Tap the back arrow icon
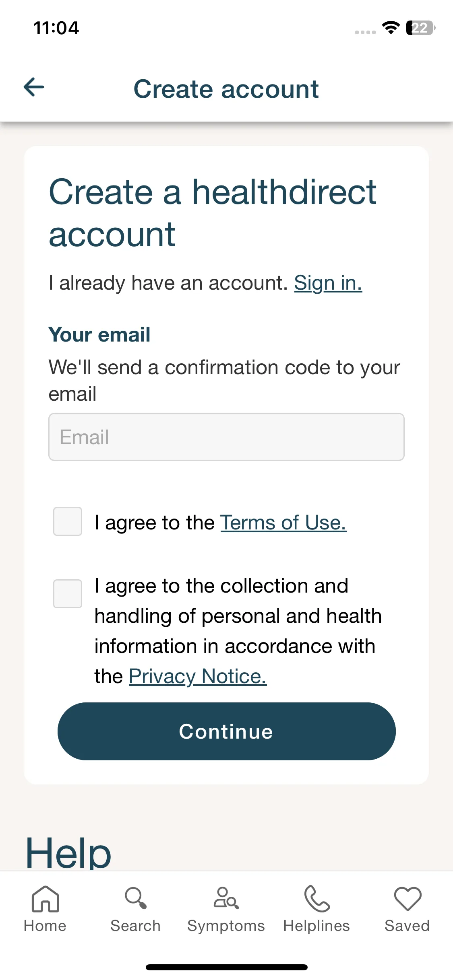Image resolution: width=453 pixels, height=980 pixels. pyautogui.click(x=34, y=87)
